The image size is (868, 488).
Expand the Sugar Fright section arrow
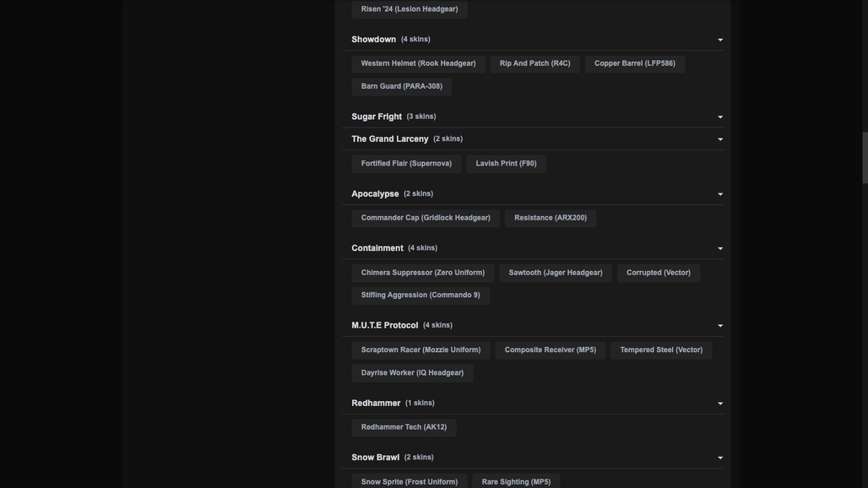720,117
